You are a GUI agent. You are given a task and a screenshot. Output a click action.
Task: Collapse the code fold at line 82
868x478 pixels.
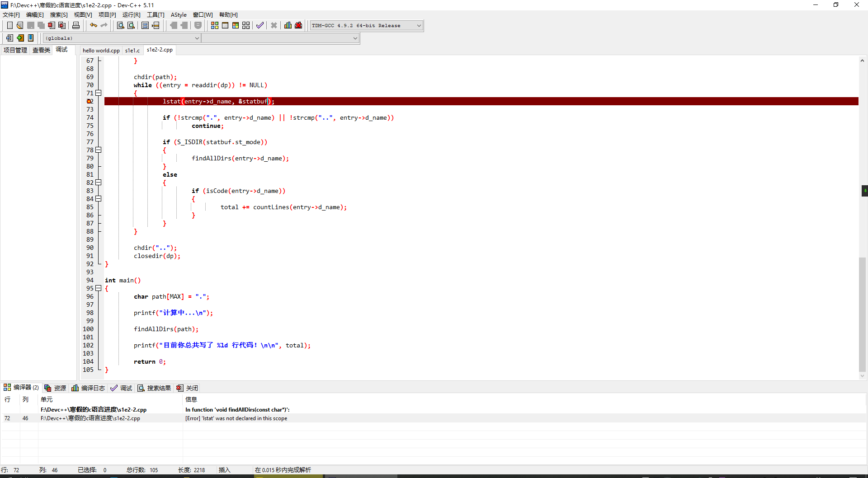click(98, 183)
